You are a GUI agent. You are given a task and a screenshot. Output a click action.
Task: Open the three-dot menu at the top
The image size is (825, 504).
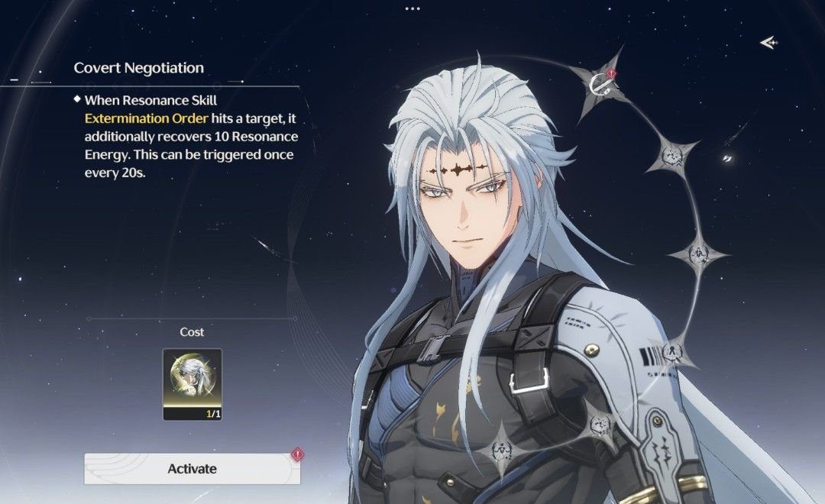[x=412, y=8]
